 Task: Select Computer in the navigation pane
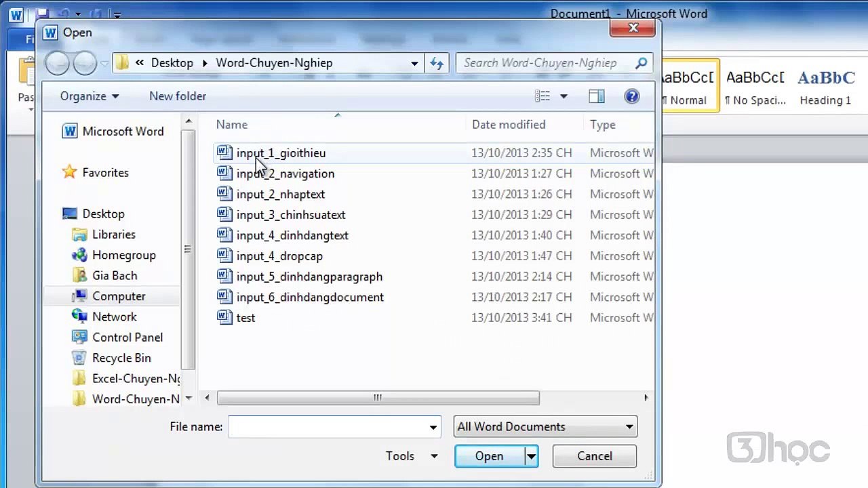112,296
